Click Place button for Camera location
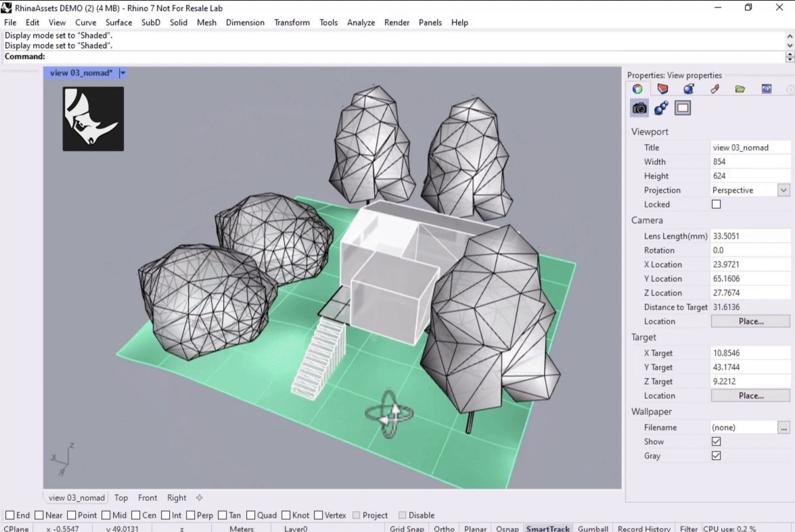This screenshot has width=795, height=532. coord(750,321)
